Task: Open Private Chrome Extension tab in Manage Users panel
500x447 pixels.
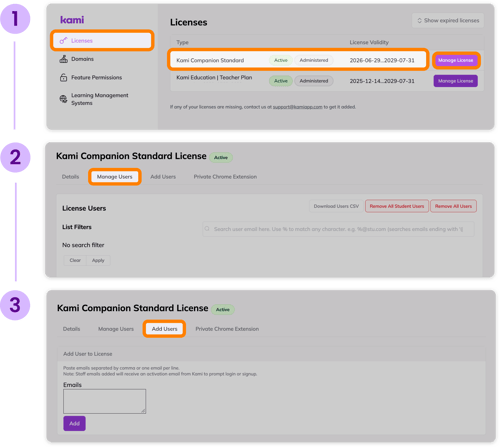Action: tap(225, 177)
